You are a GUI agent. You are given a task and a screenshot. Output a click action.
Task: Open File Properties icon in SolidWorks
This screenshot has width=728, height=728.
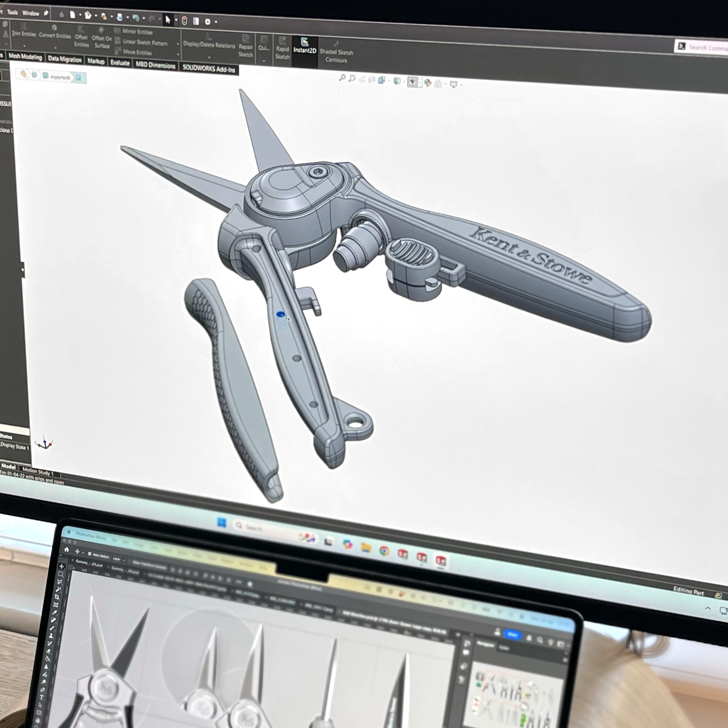(x=196, y=21)
